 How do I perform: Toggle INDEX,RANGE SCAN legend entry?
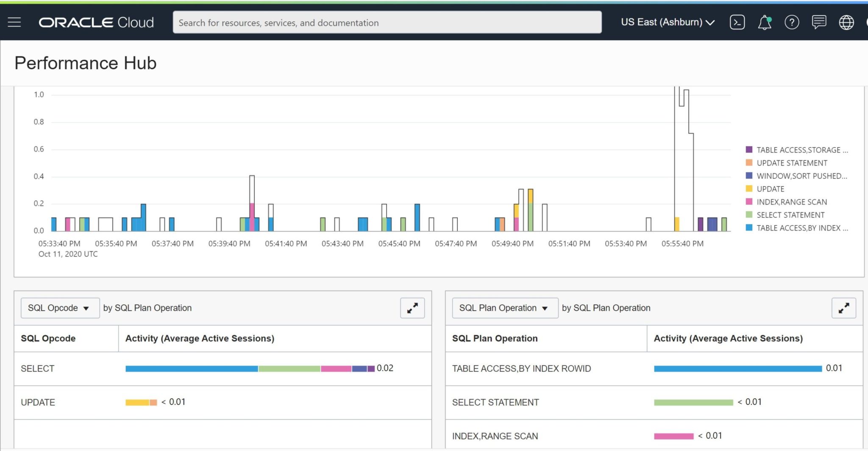[x=791, y=202]
